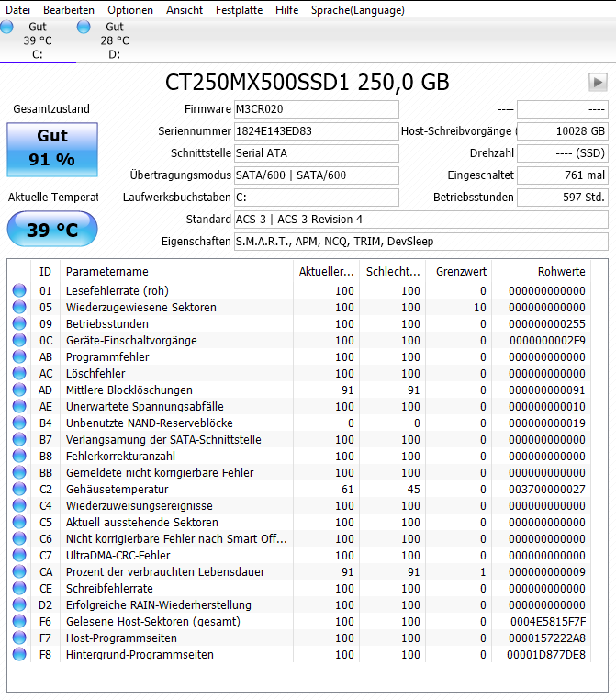616x700 pixels.
Task: Click the Grenzwert column header
Action: (458, 271)
